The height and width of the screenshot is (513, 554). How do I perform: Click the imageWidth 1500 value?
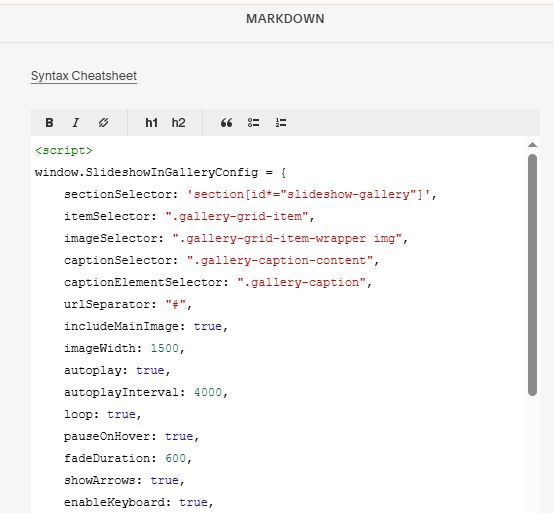click(x=165, y=348)
